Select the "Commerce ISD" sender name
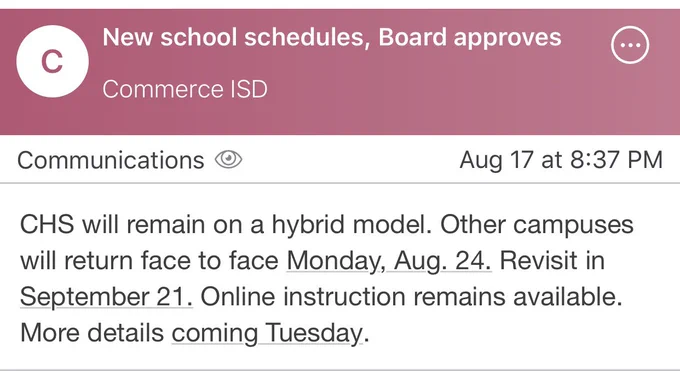Viewport: 680px width, 371px height. click(x=185, y=89)
